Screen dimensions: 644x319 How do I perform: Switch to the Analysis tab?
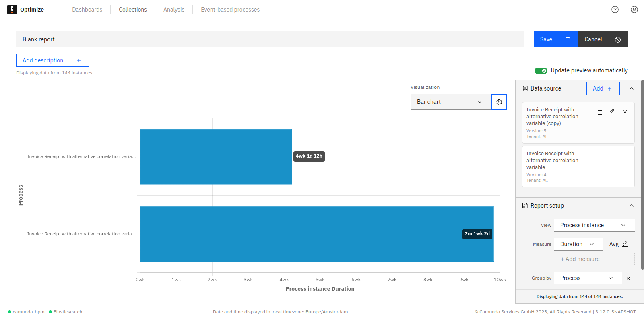(174, 10)
